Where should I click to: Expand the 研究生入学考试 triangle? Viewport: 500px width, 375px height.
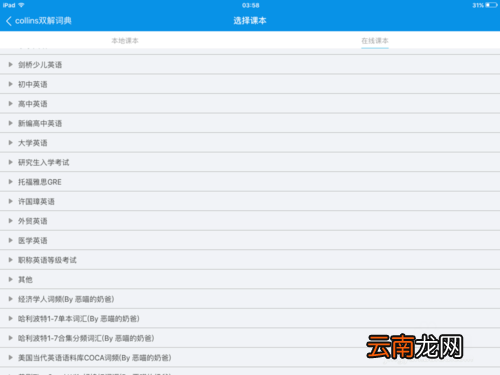pyautogui.click(x=11, y=162)
